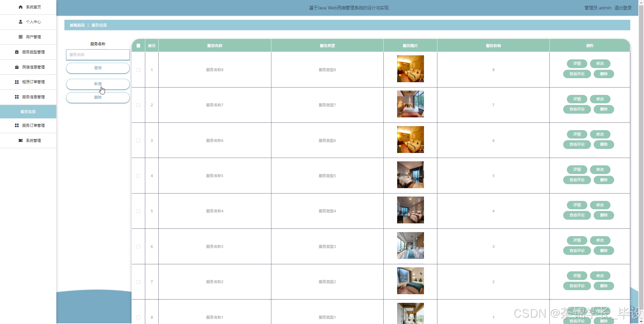
Task: Open 用户管理 in the sidebar
Action: (x=28, y=37)
